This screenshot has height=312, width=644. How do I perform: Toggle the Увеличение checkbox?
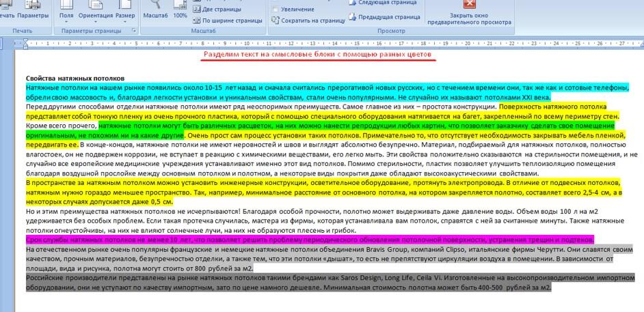coord(275,9)
